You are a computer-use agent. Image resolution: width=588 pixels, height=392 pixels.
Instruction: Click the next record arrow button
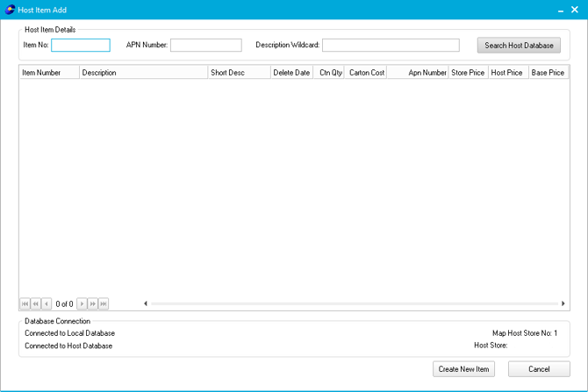pyautogui.click(x=82, y=303)
